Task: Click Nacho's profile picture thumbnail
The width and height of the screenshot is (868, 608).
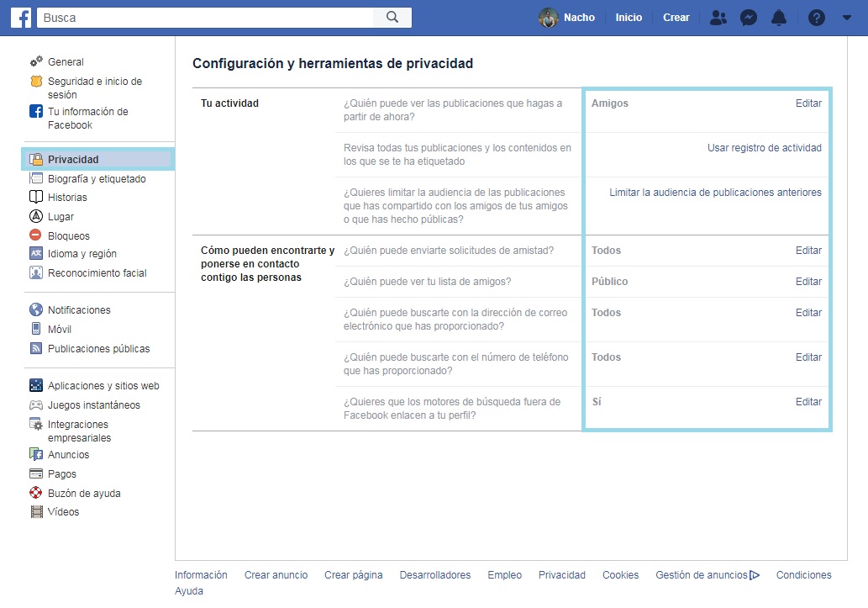Action: pos(548,18)
